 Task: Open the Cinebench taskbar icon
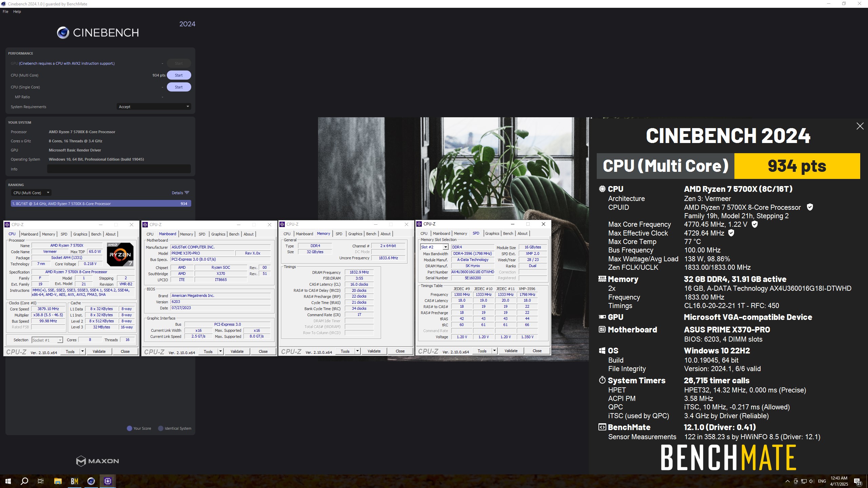(91, 481)
